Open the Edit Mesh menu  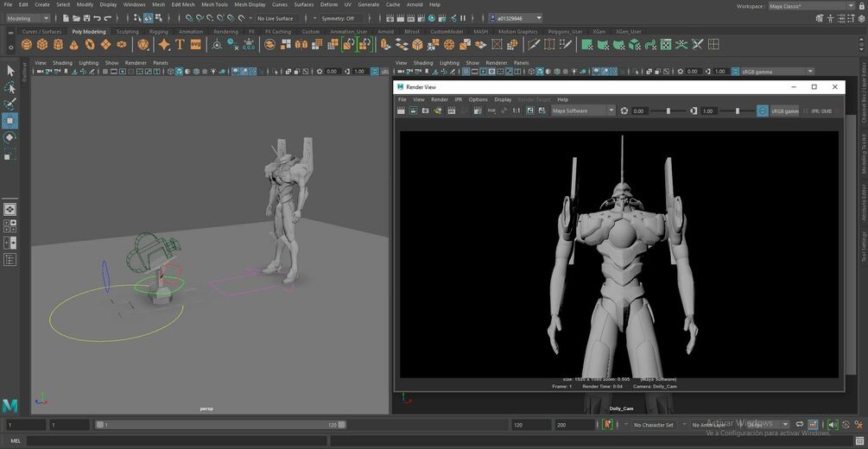(183, 4)
